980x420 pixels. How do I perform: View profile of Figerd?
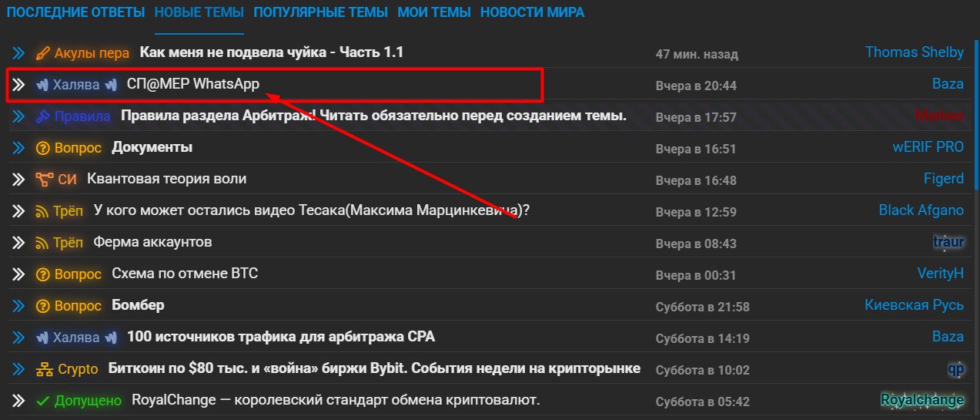pyautogui.click(x=944, y=179)
